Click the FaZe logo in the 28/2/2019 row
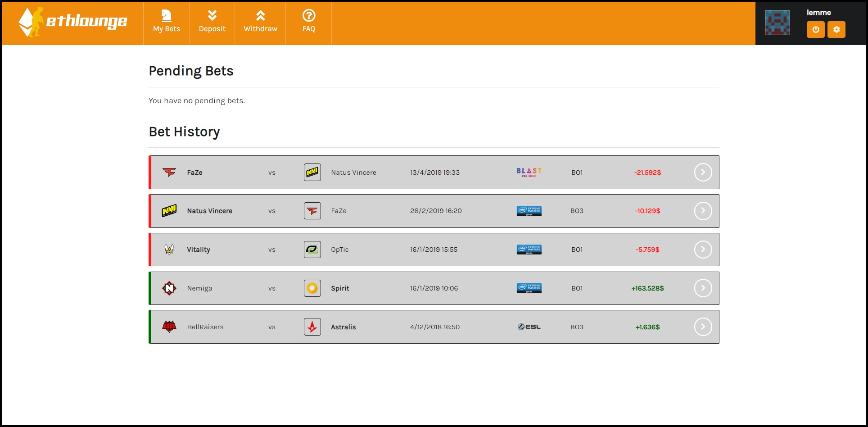868x427 pixels. (312, 211)
